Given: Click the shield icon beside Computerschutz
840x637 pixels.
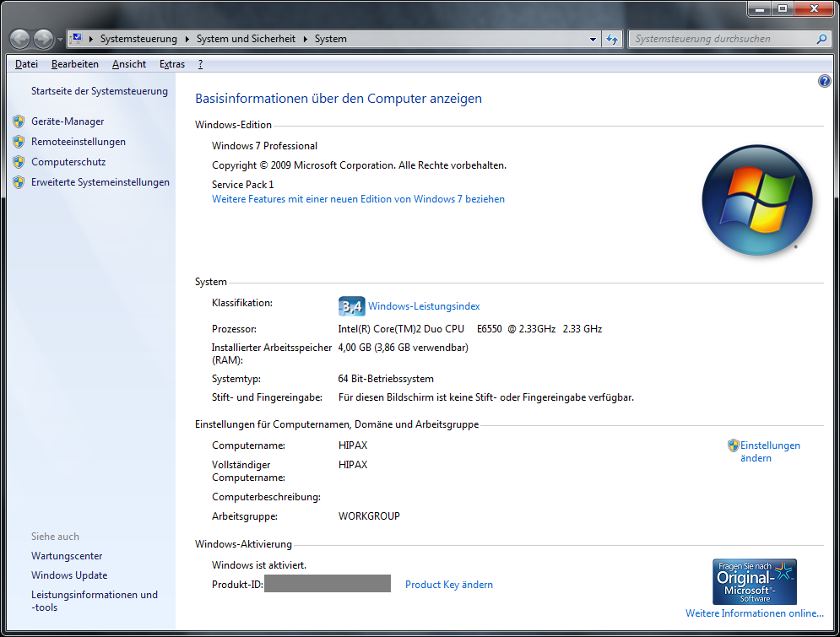Looking at the screenshot, I should [x=19, y=162].
